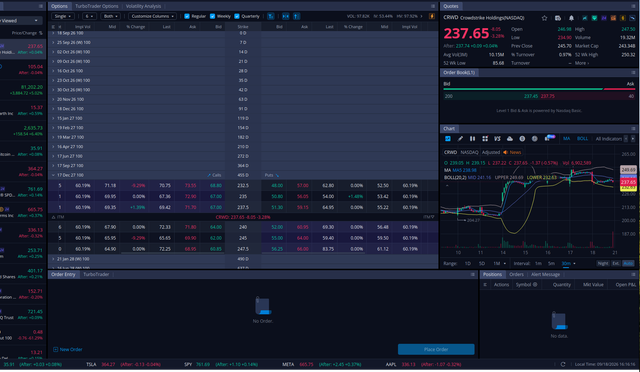
Task: Set chart range to 5D
Action: 482,264
